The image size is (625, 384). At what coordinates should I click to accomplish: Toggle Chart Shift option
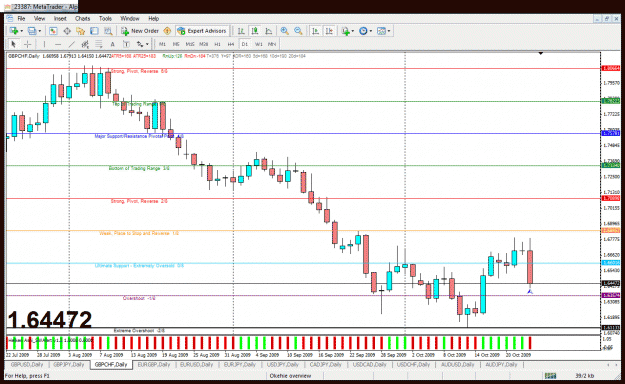329,31
